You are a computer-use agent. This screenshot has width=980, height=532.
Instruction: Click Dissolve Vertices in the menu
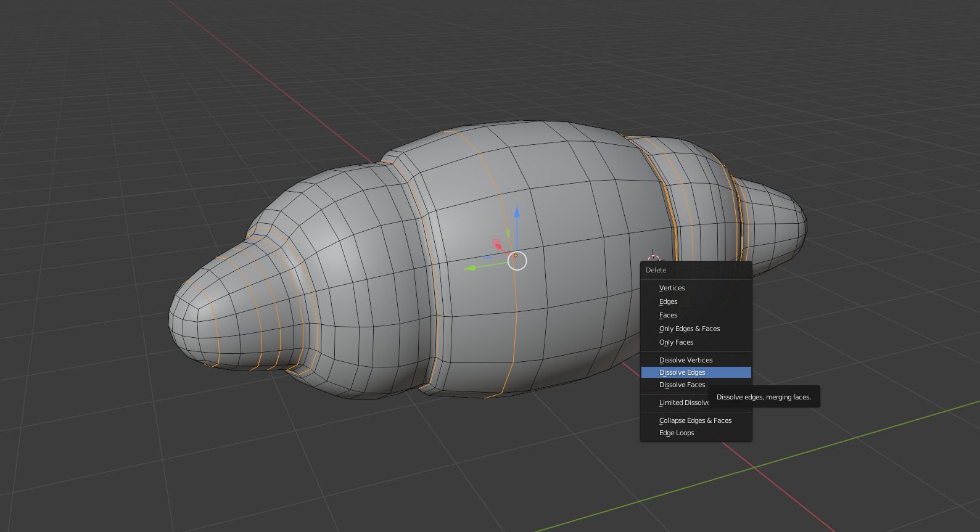(x=685, y=360)
